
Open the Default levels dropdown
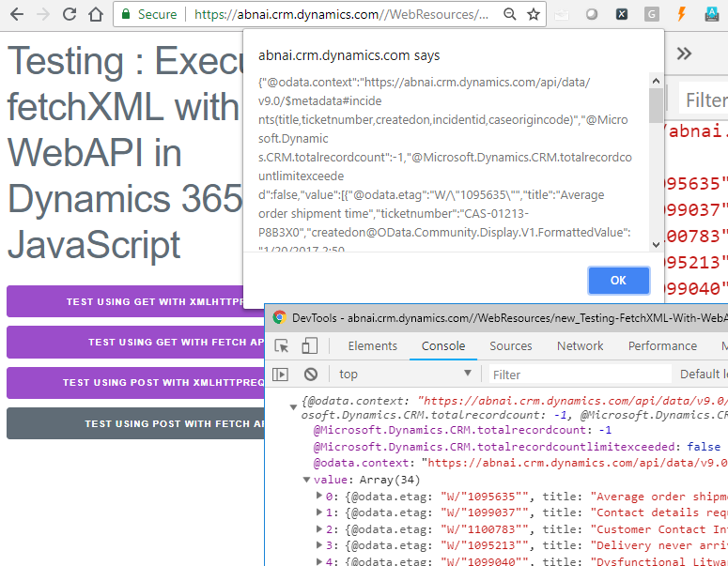(x=704, y=374)
